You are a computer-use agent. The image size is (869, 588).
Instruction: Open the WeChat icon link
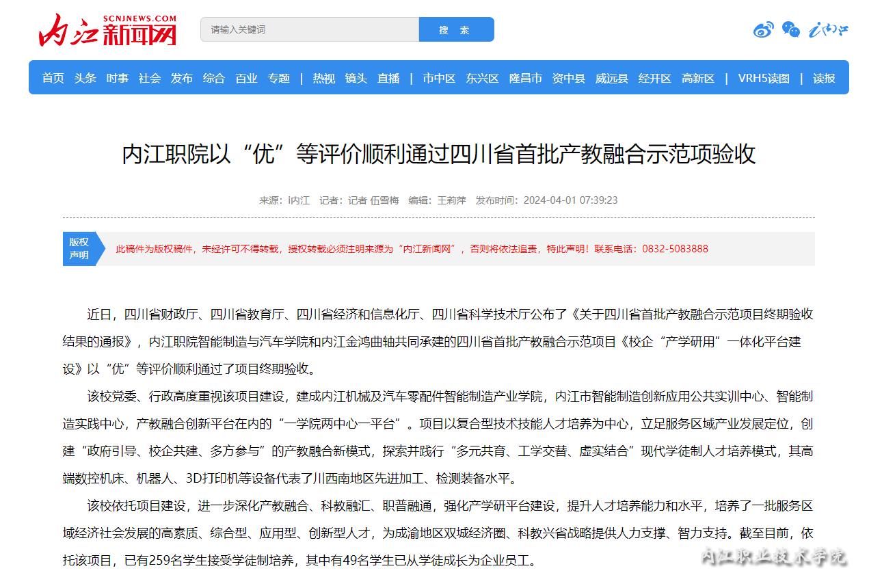tap(791, 29)
